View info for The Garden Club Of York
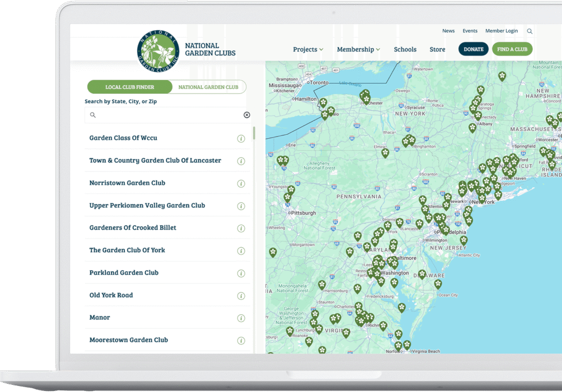 coord(241,251)
